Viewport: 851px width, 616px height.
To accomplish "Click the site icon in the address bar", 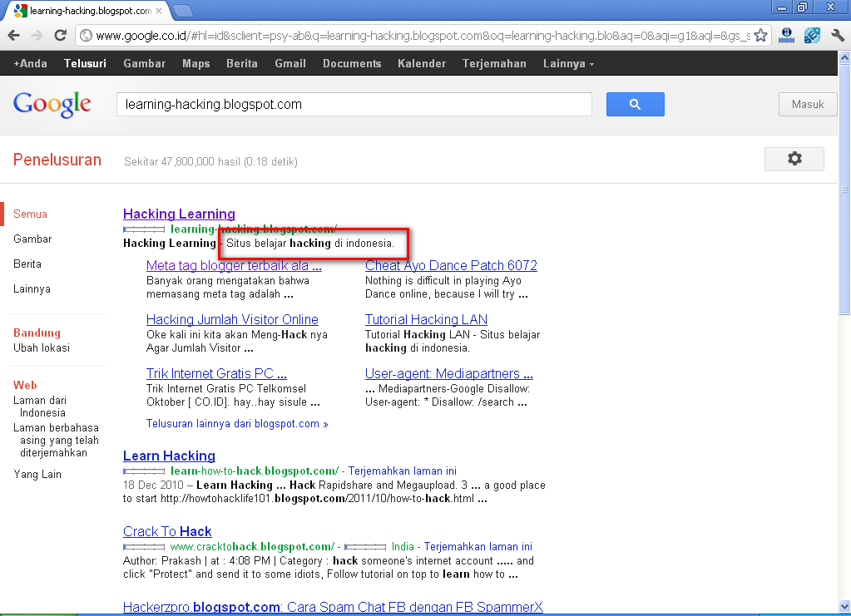I will (x=86, y=36).
